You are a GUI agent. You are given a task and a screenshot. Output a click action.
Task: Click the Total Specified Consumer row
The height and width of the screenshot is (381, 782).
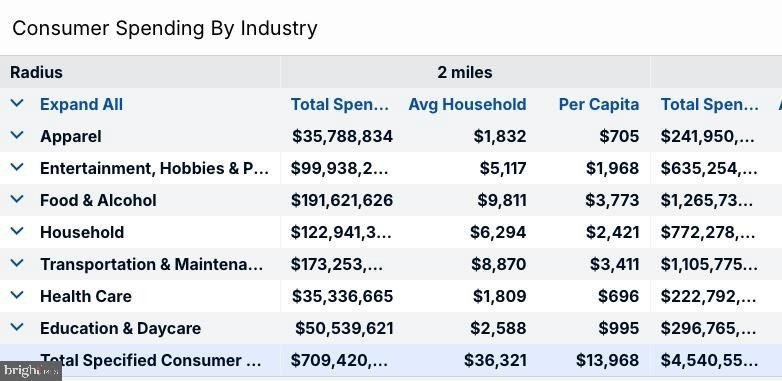391,360
